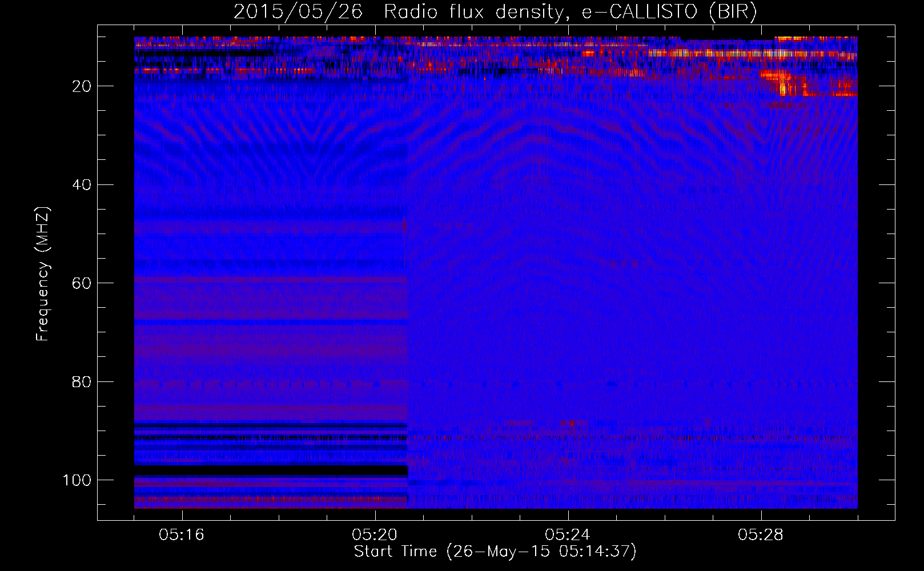
Task: Click the black band near 98 MHz
Action: (x=271, y=471)
